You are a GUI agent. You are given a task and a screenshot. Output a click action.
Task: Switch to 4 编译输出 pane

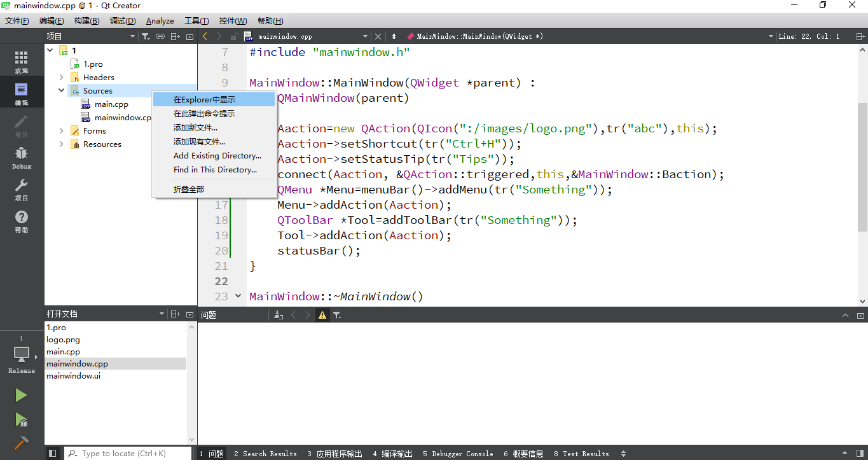tap(392, 454)
